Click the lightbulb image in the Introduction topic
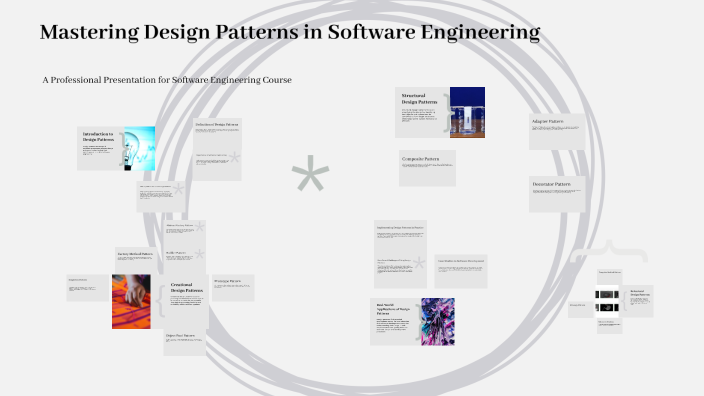704x396 pixels. pyautogui.click(x=140, y=149)
